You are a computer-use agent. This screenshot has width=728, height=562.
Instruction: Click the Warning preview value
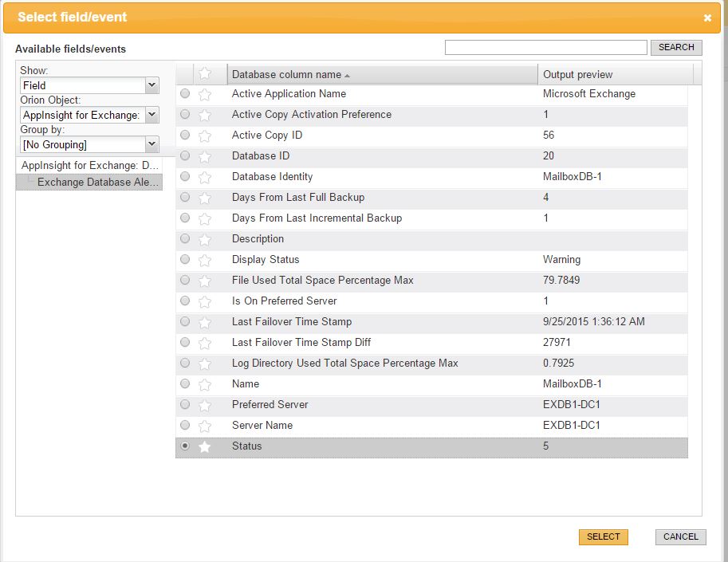point(562,259)
